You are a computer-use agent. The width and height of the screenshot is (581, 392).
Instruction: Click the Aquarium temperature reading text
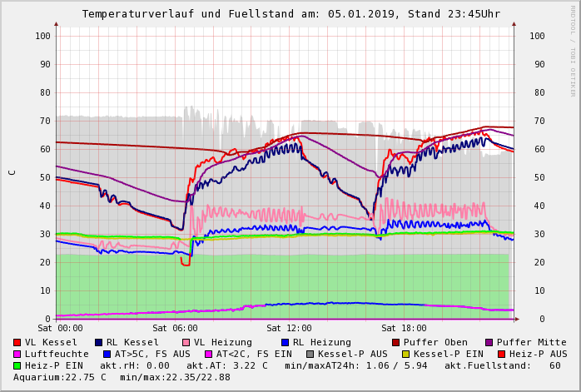(x=60, y=377)
